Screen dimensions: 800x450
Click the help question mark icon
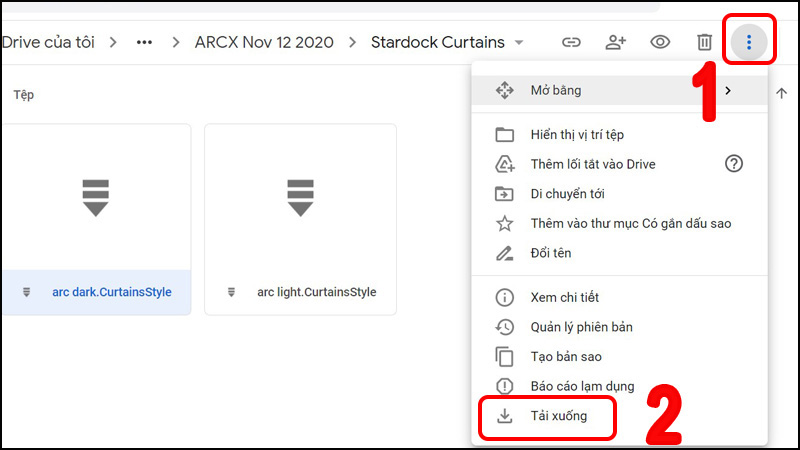point(734,164)
